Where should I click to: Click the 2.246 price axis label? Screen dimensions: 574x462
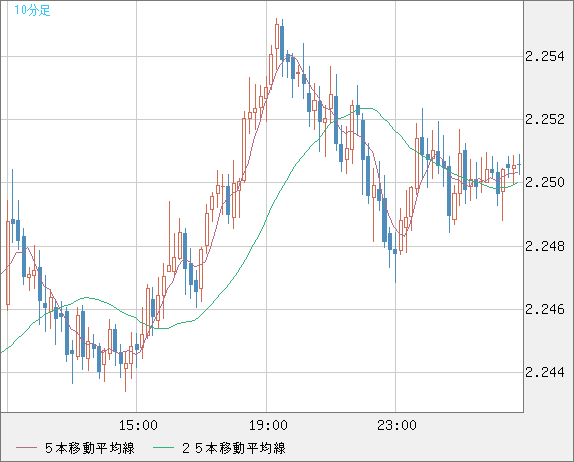(545, 309)
